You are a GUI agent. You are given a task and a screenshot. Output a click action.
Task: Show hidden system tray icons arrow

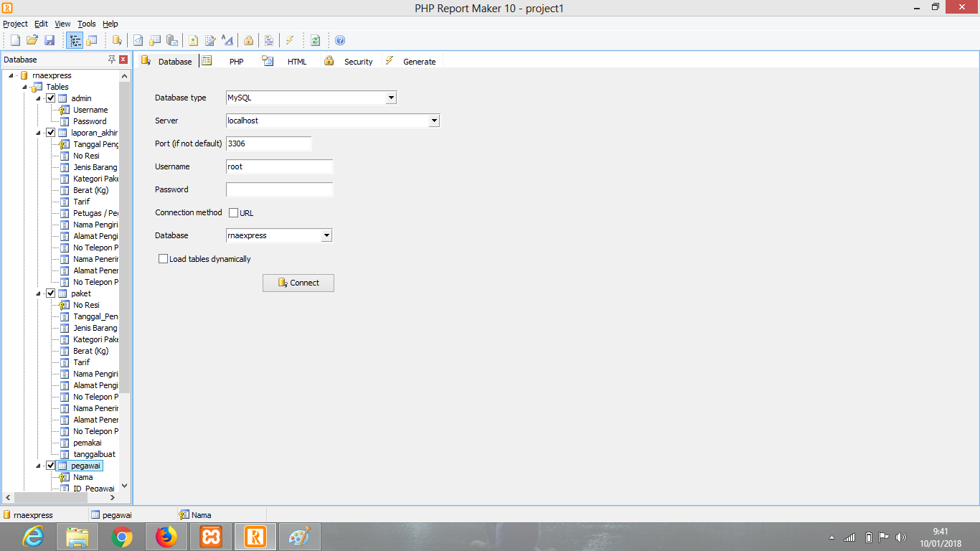point(831,537)
